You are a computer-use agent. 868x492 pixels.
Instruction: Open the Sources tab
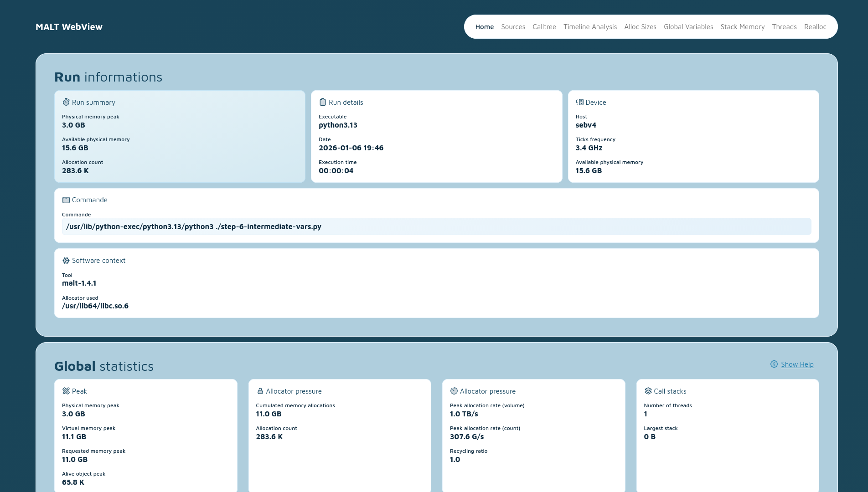(x=513, y=27)
